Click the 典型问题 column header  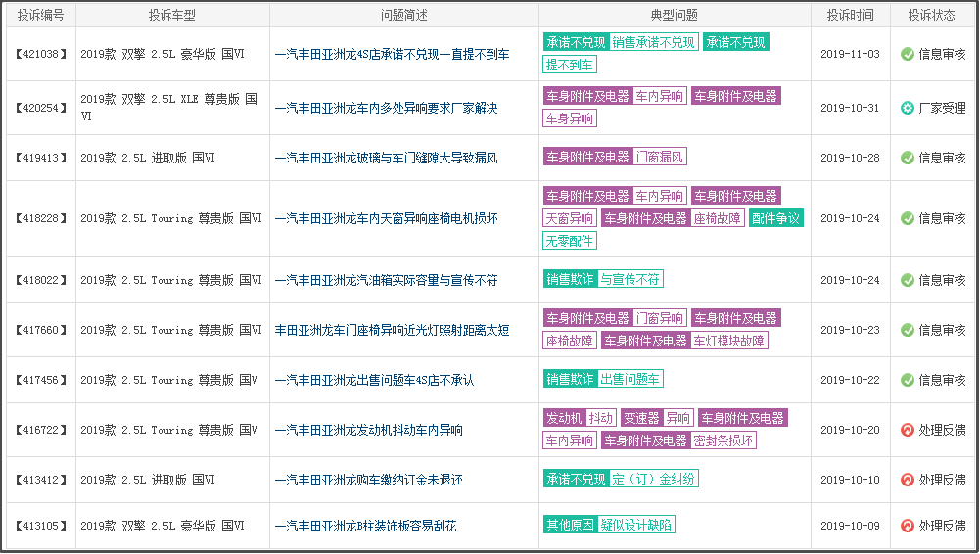coord(675,16)
